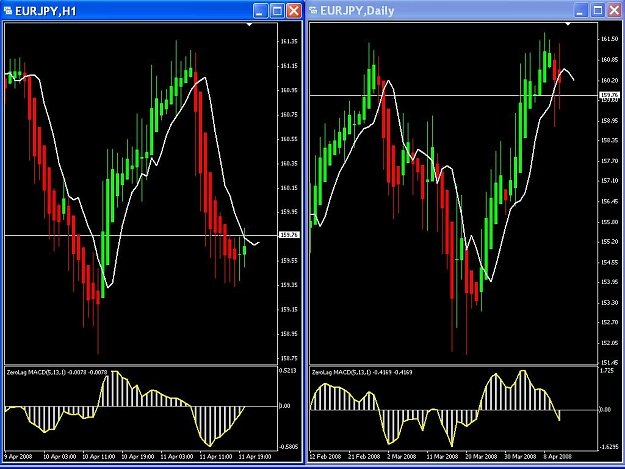
Task: Click the 160.55 price level on H1 scale
Action: pyautogui.click(x=289, y=139)
